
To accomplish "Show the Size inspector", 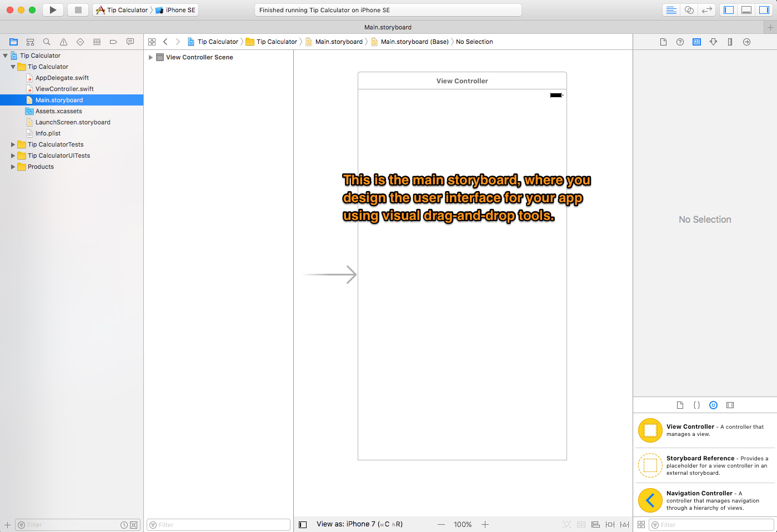I will [x=730, y=42].
